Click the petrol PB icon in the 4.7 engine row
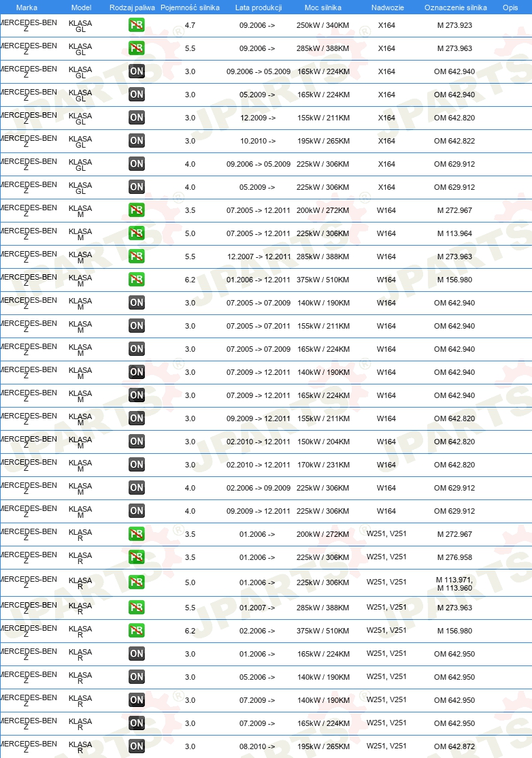The height and width of the screenshot is (758, 532). [x=137, y=25]
